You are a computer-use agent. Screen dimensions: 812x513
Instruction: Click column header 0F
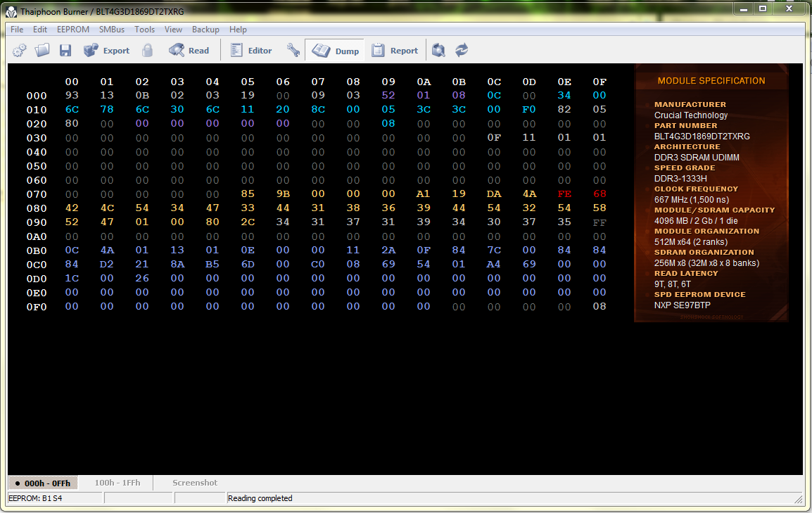tap(600, 82)
